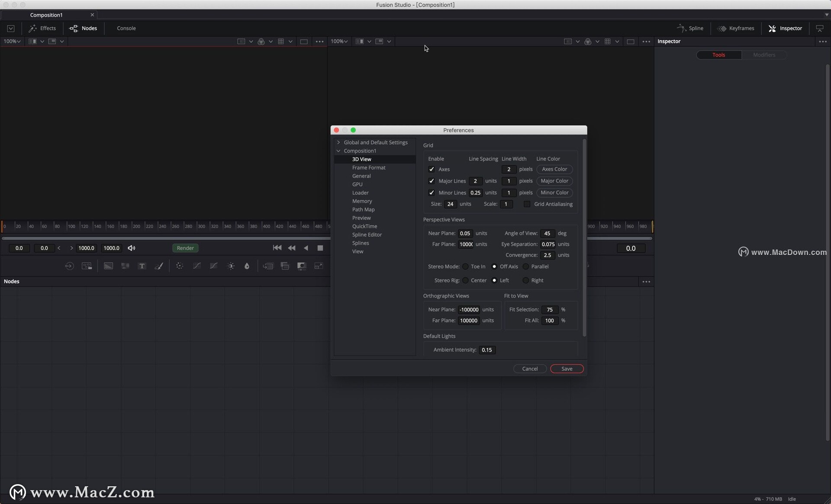Screen dimensions: 831x504
Task: Switch Inspector to Tools tab
Action: [x=718, y=55]
